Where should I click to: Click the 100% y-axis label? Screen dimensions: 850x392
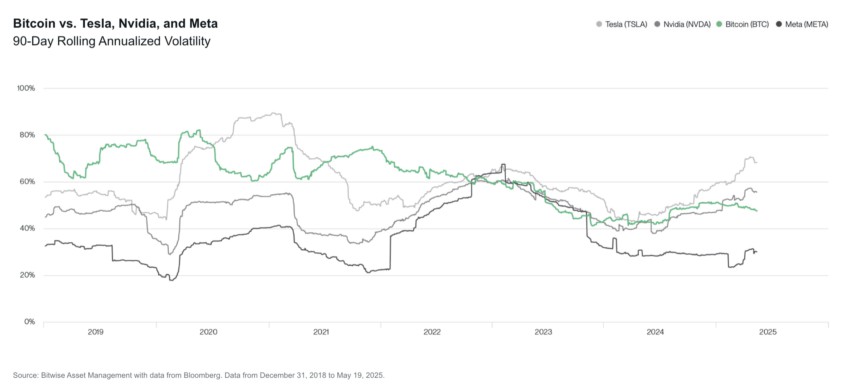point(26,88)
